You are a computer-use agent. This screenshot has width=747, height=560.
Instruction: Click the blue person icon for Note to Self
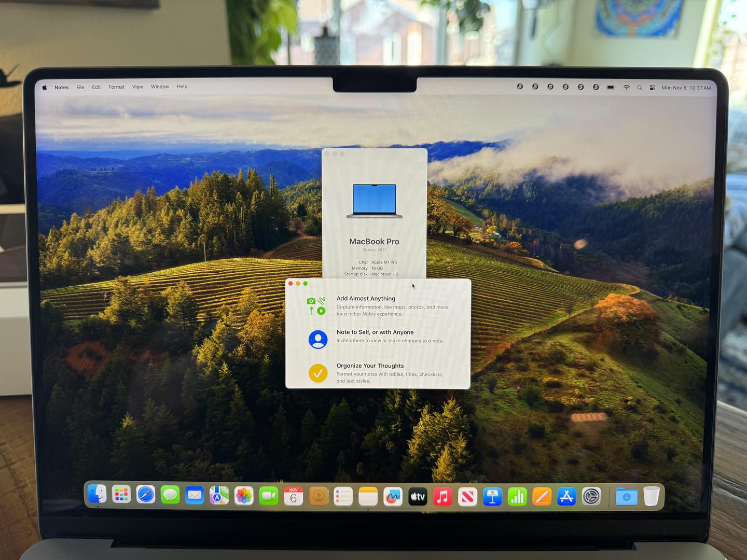[318, 340]
